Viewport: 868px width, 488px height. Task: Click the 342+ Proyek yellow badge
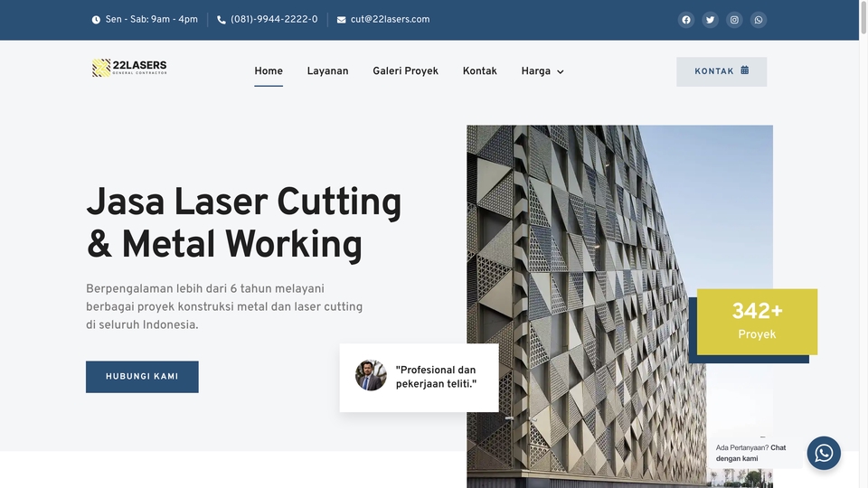757,322
